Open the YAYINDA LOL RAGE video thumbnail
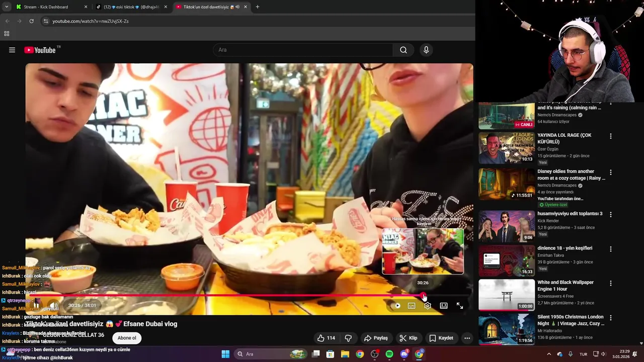The image size is (644, 362). point(506,148)
